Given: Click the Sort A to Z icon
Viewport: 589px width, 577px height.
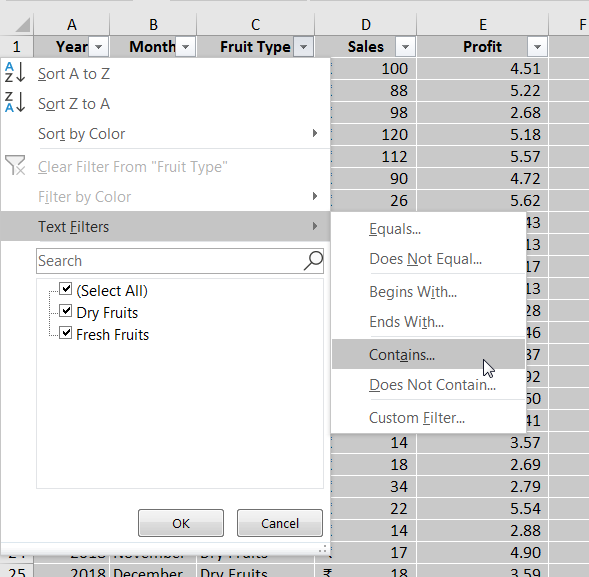Looking at the screenshot, I should click(15, 73).
